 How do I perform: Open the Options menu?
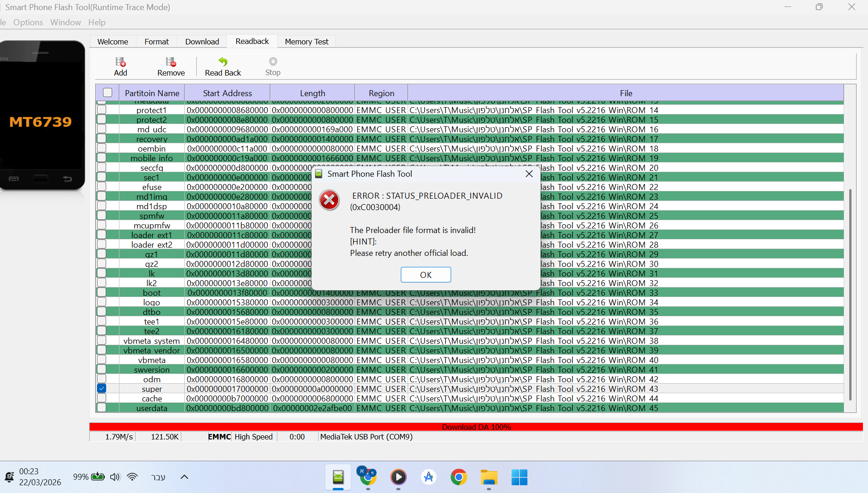click(28, 22)
